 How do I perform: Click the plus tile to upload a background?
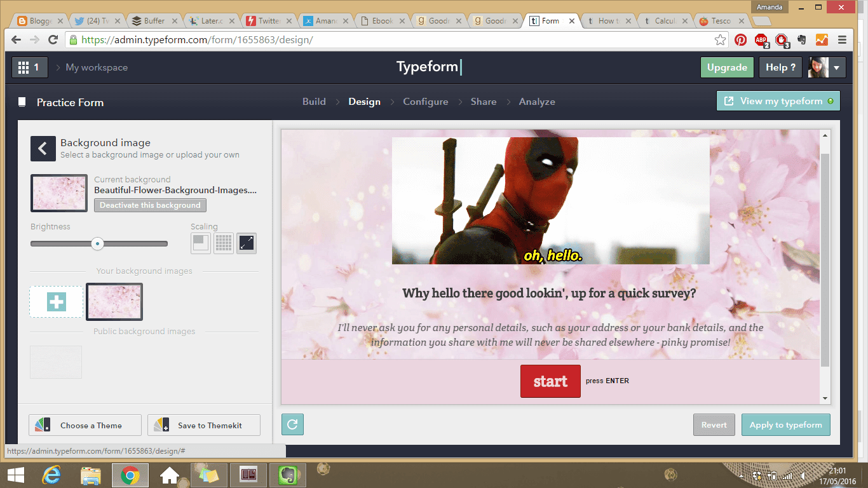point(57,302)
